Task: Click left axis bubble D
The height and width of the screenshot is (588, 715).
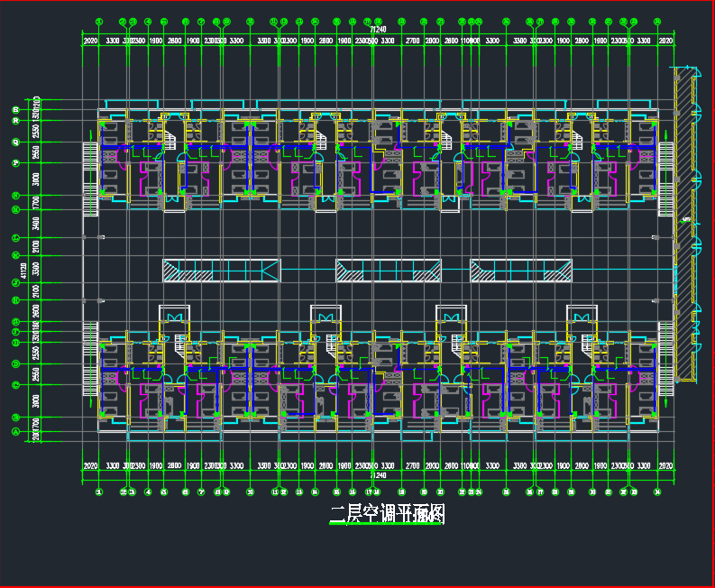Action: click(16, 363)
